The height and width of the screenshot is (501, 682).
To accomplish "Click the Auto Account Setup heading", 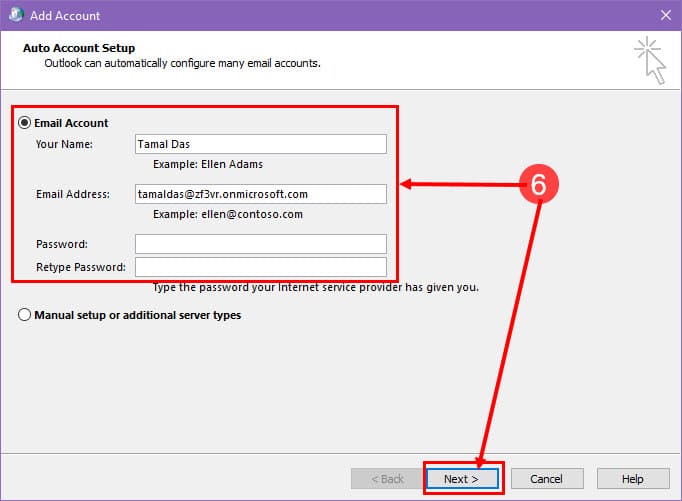I will [x=79, y=48].
